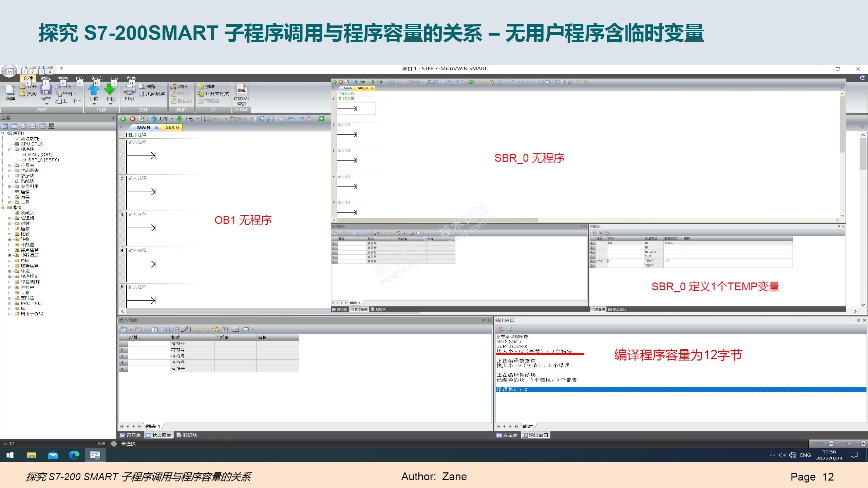Screen dimensions: 868x488
Task: Pin the bottom 状态图表 panel
Action: [483, 320]
